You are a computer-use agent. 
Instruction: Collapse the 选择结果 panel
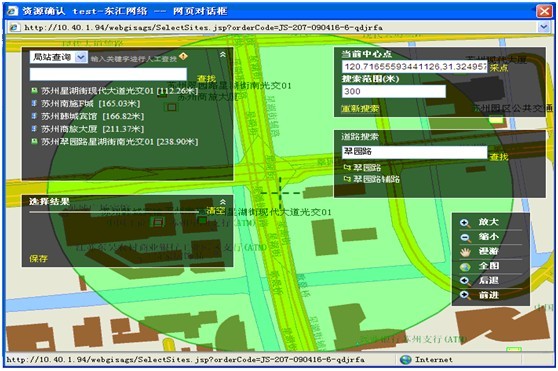coord(223,202)
